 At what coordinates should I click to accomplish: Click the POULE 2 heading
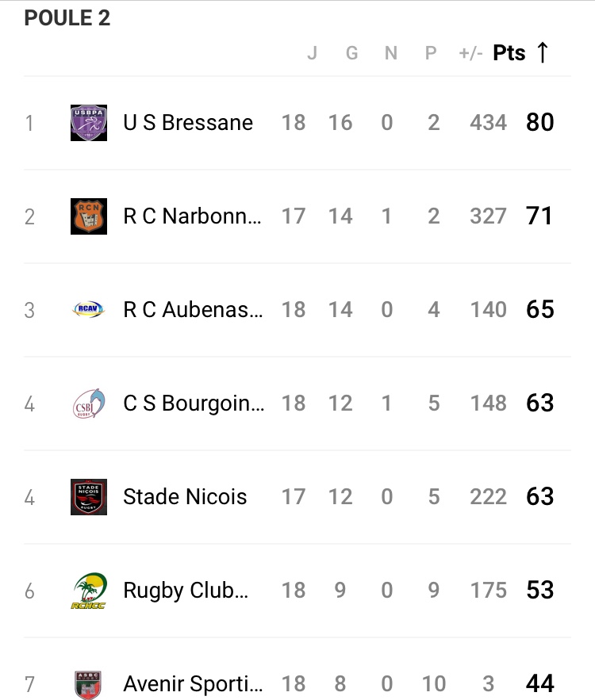click(x=67, y=19)
